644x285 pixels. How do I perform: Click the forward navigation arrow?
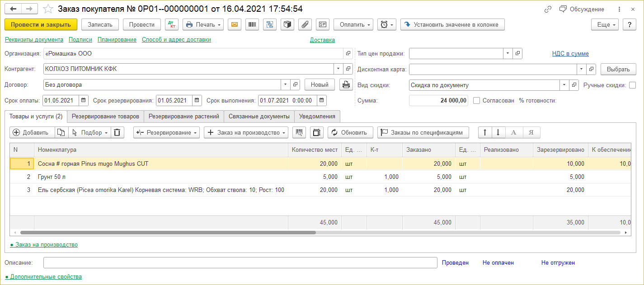point(30,9)
